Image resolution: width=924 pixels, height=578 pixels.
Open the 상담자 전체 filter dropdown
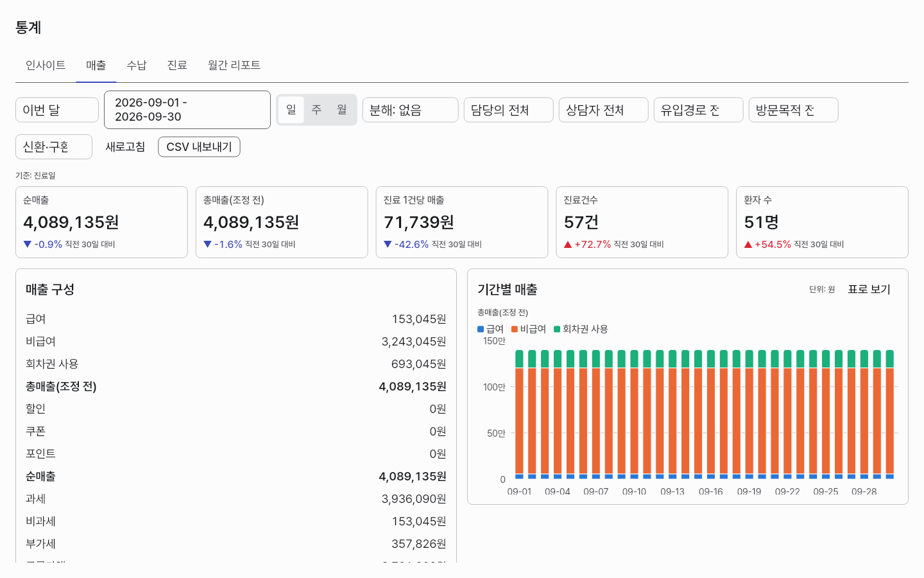tap(604, 110)
